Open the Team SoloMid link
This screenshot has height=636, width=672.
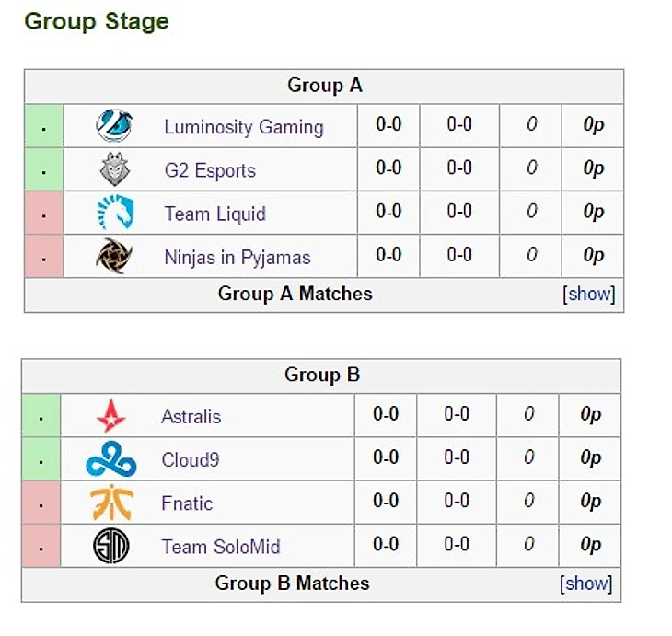pos(221,547)
